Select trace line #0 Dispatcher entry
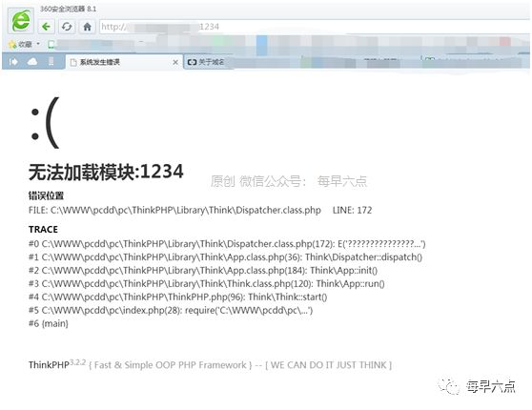 (227, 244)
